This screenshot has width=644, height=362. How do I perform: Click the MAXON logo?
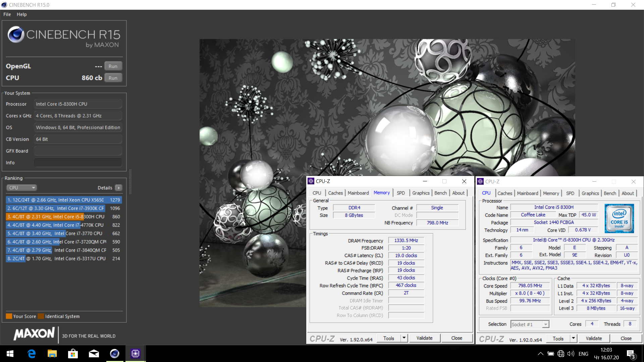tap(34, 334)
